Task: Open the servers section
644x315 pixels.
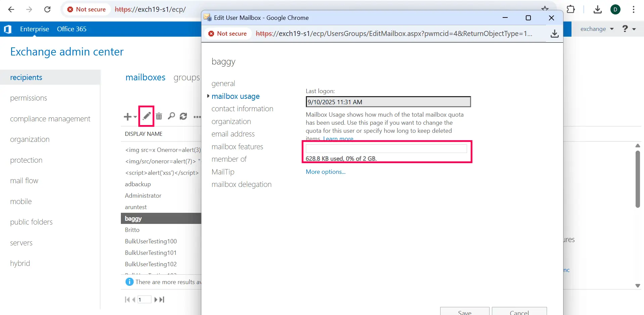Action: pos(21,243)
